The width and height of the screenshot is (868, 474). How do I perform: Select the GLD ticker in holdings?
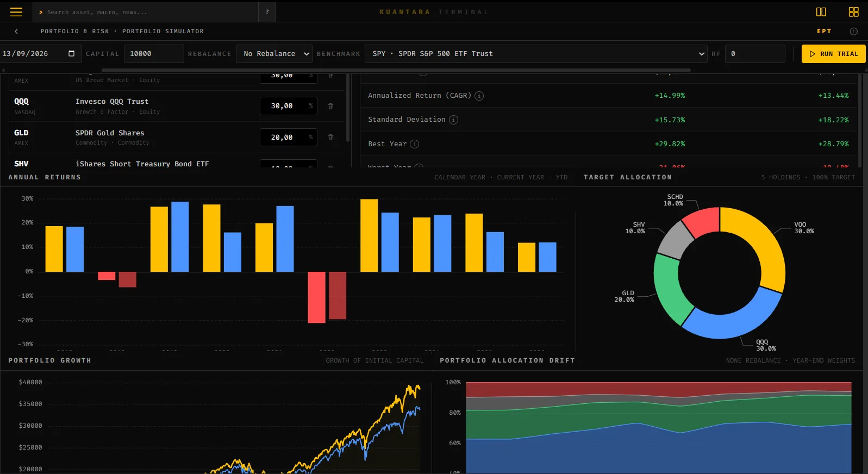(x=21, y=133)
